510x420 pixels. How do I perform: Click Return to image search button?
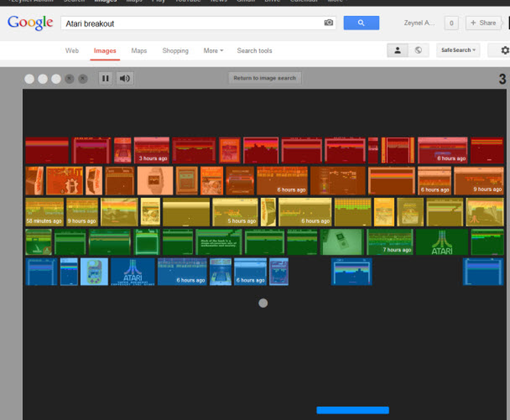pyautogui.click(x=265, y=78)
